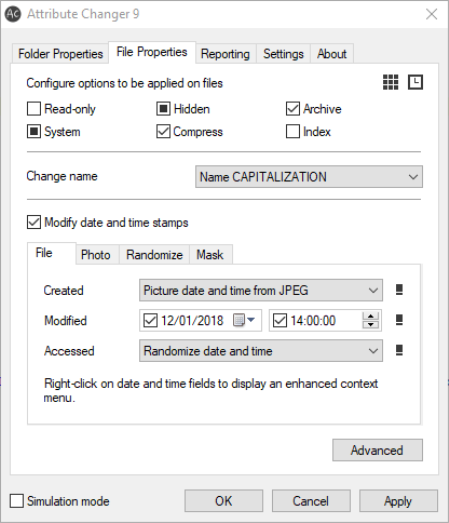Image resolution: width=449 pixels, height=523 pixels.
Task: Toggle the Read-only checkbox
Action: (x=34, y=109)
